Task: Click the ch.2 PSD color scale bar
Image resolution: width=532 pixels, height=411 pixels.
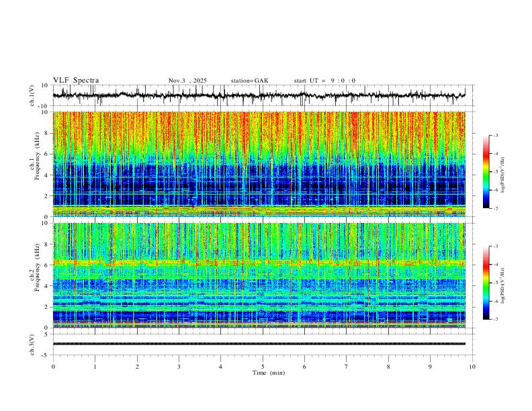Action: [x=486, y=283]
